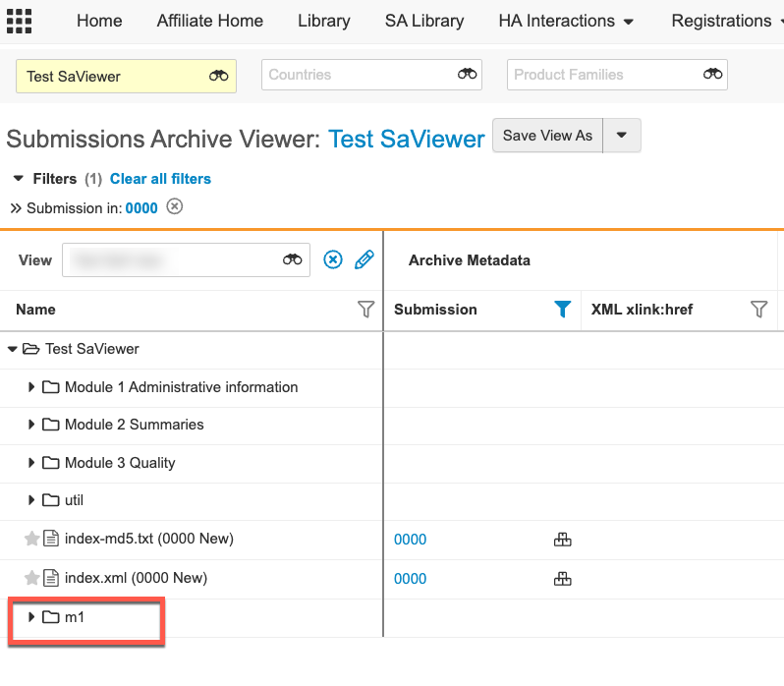Open Name column filter funnel
This screenshot has width=784, height=686.
[x=365, y=310]
